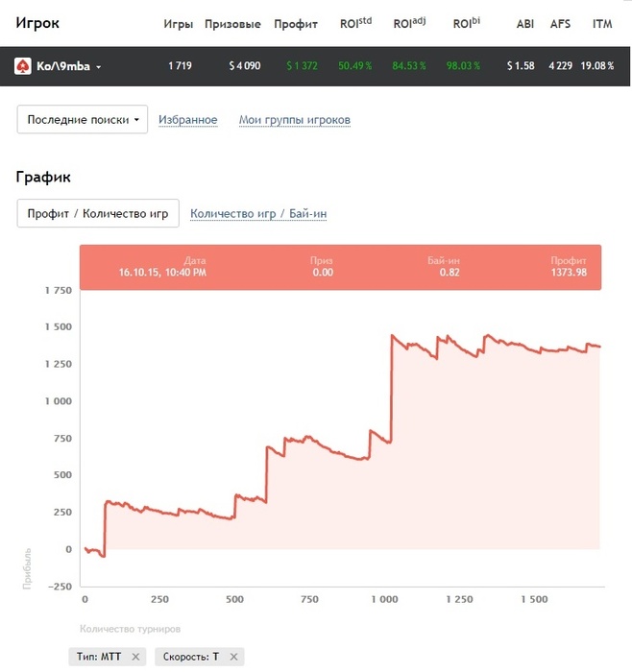The image size is (632, 672).
Task: Click the Тип: MTT filter chip label
Action: [99, 656]
